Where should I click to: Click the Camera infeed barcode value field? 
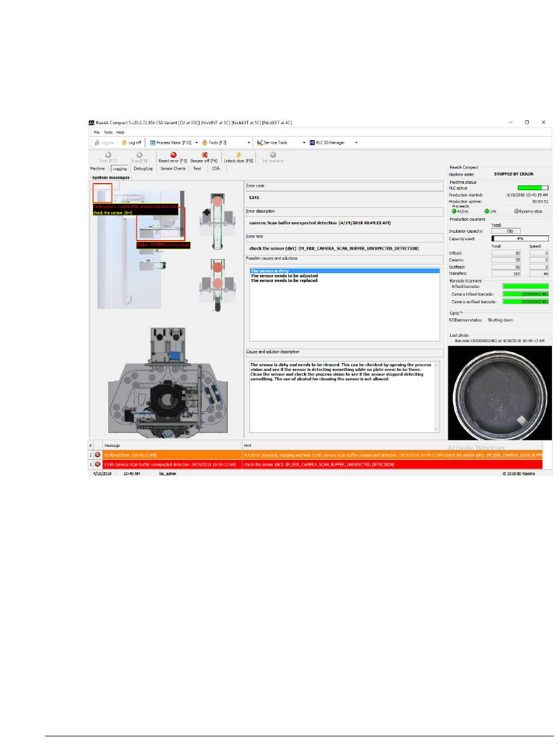pyautogui.click(x=525, y=294)
